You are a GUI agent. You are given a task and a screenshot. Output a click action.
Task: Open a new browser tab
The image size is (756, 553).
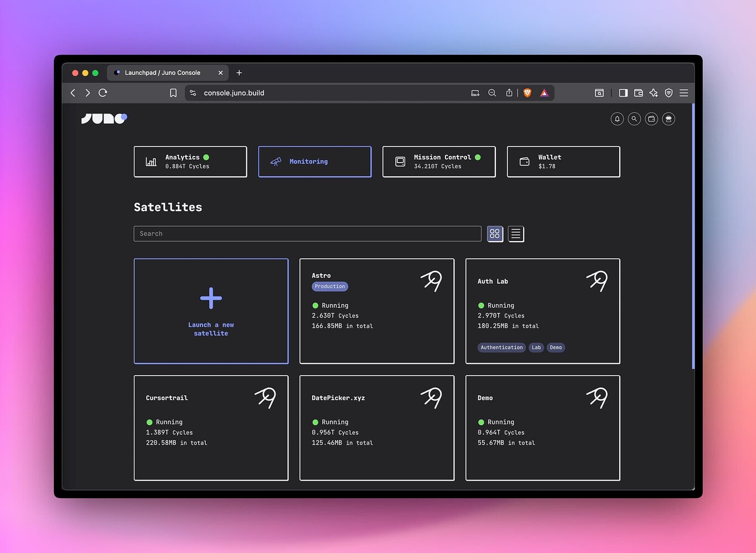[239, 72]
